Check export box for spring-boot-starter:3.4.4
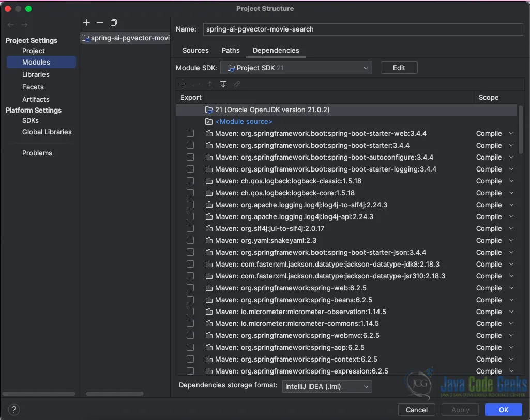530x420 pixels. 190,145
